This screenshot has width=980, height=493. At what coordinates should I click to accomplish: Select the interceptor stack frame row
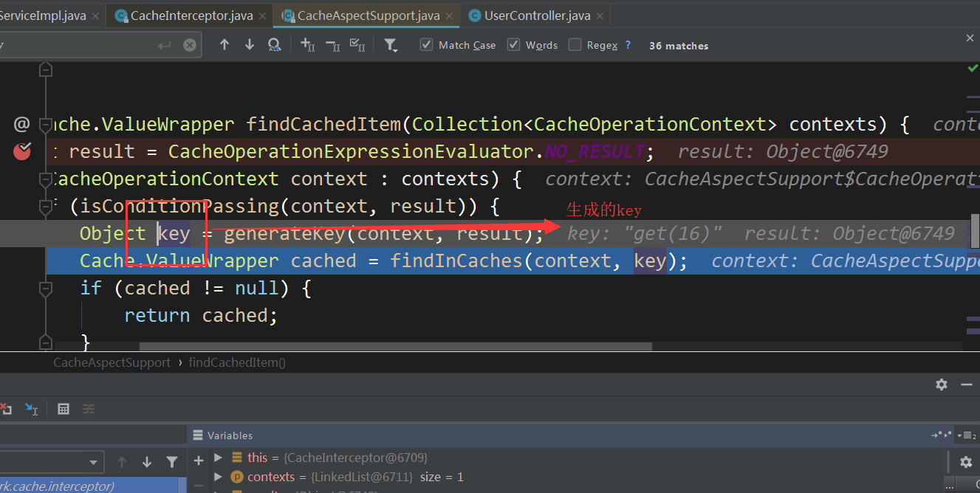coord(89,485)
